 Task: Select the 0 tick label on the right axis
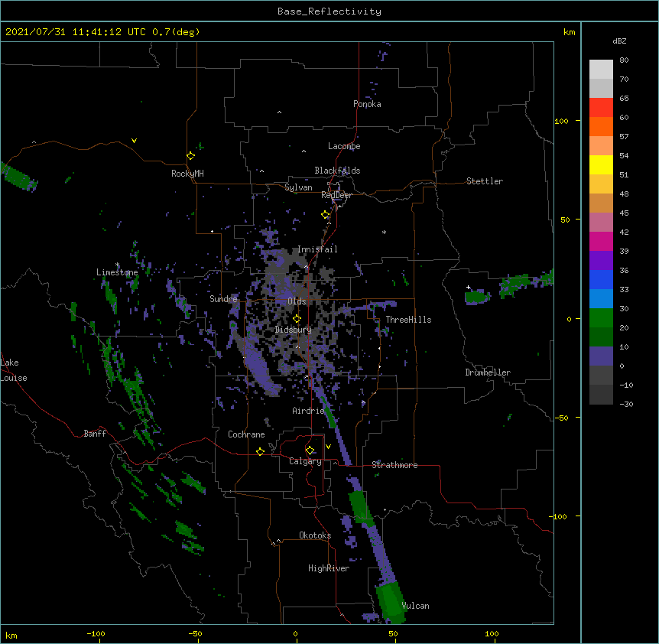[x=569, y=319]
